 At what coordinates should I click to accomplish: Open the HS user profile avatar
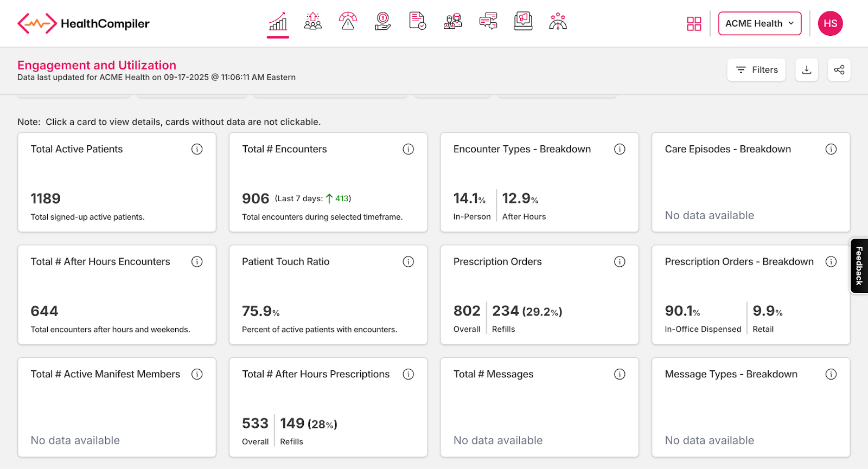[830, 24]
